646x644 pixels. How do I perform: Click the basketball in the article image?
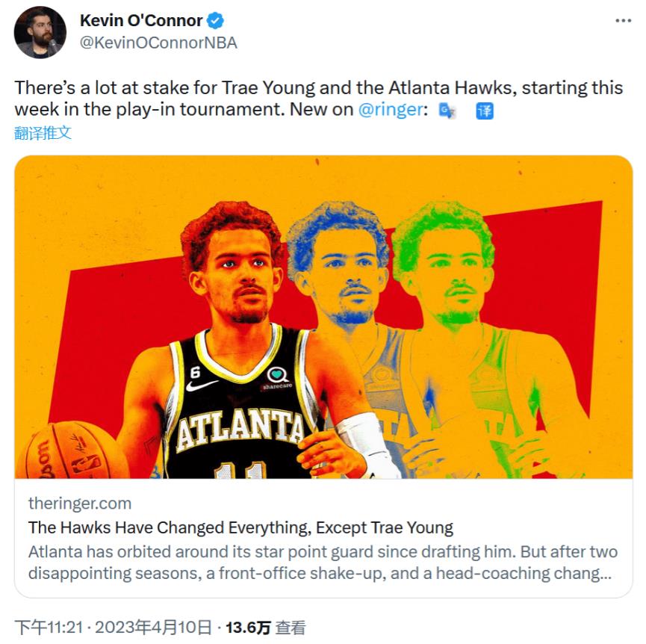coord(71,451)
